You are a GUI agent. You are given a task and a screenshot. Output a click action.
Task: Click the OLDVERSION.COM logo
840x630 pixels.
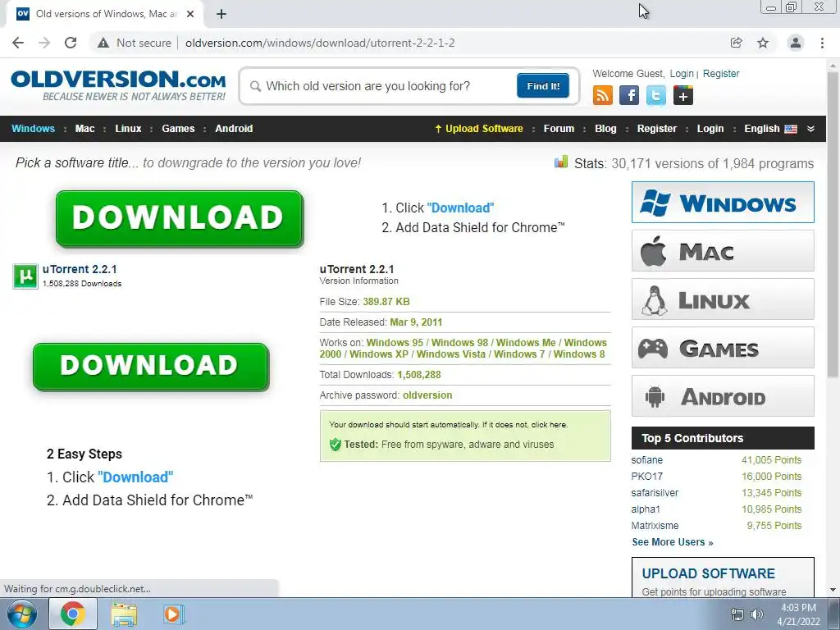(x=118, y=85)
